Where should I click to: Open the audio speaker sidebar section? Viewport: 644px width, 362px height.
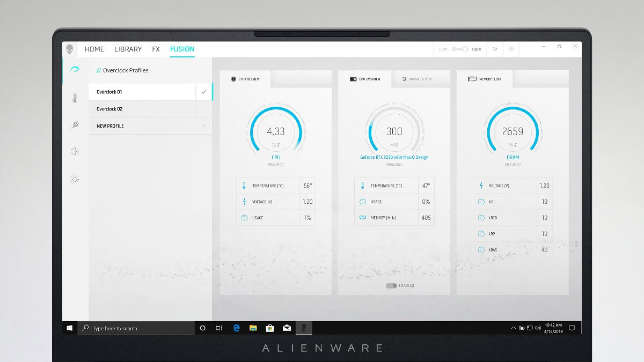pos(75,151)
